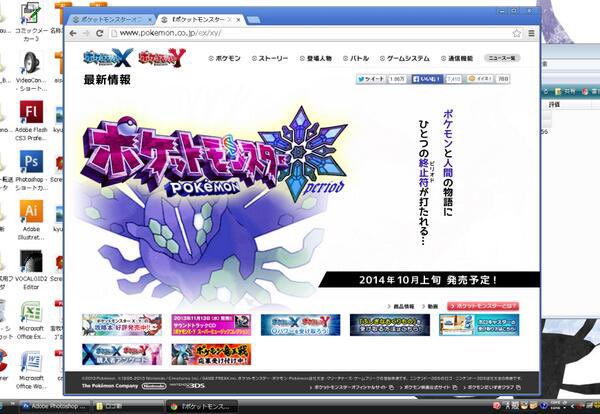Click the イイネ! share button
Screen dimensions: 600x414
point(480,79)
